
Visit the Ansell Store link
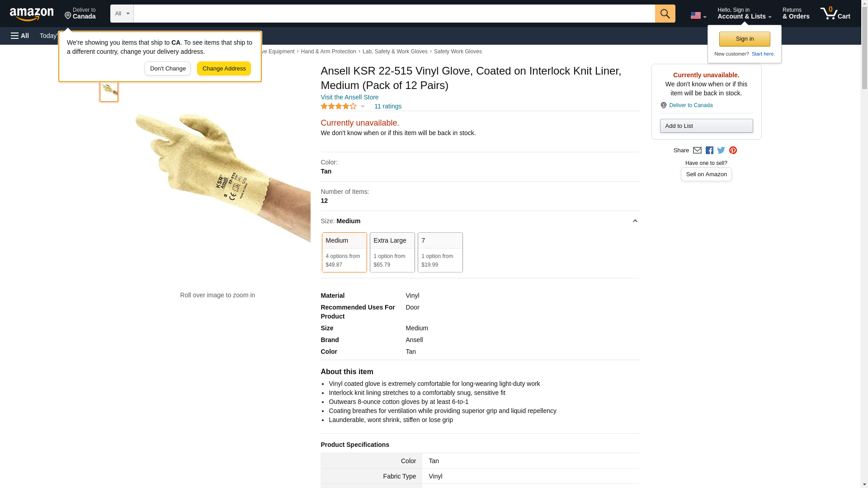[349, 97]
